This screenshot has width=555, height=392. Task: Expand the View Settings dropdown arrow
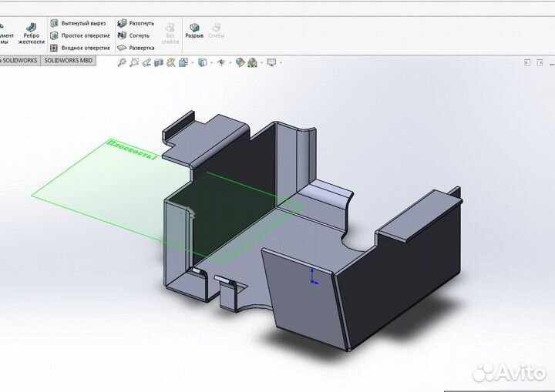[x=281, y=63]
